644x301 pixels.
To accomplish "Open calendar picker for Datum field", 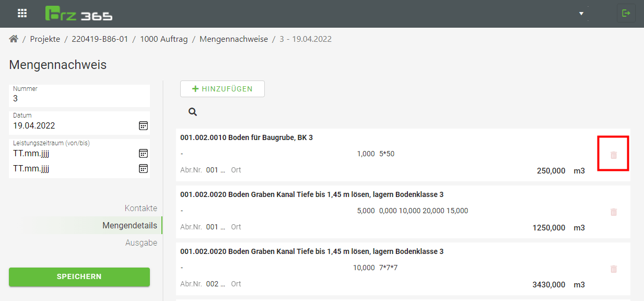I will point(143,126).
